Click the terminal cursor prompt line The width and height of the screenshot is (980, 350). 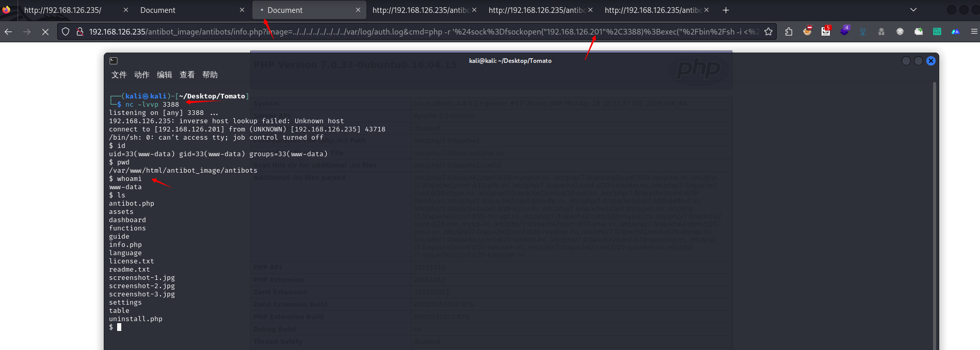click(115, 327)
